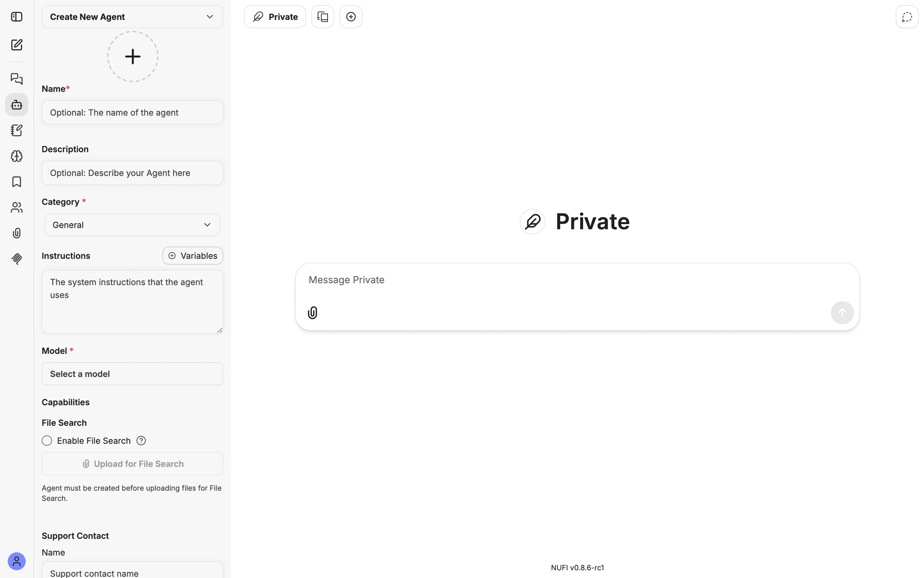Open the prompts notebook icon
The image size is (924, 578).
[16, 130]
